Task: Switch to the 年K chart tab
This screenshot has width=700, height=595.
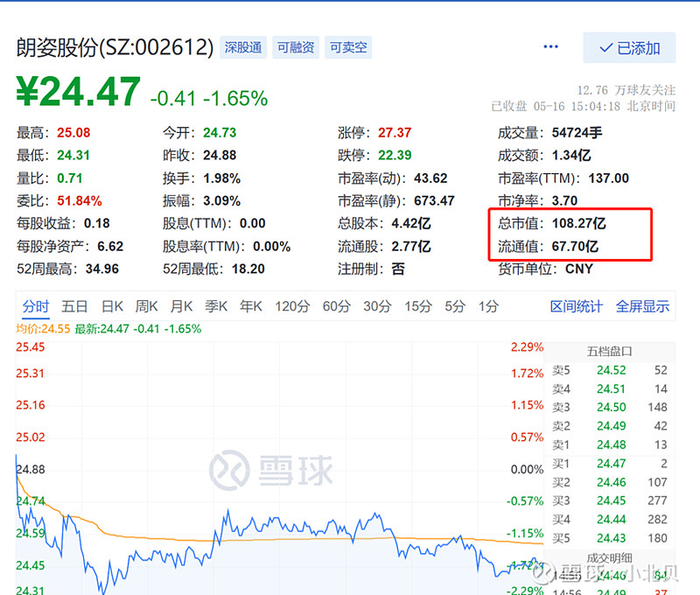Action: click(x=251, y=307)
